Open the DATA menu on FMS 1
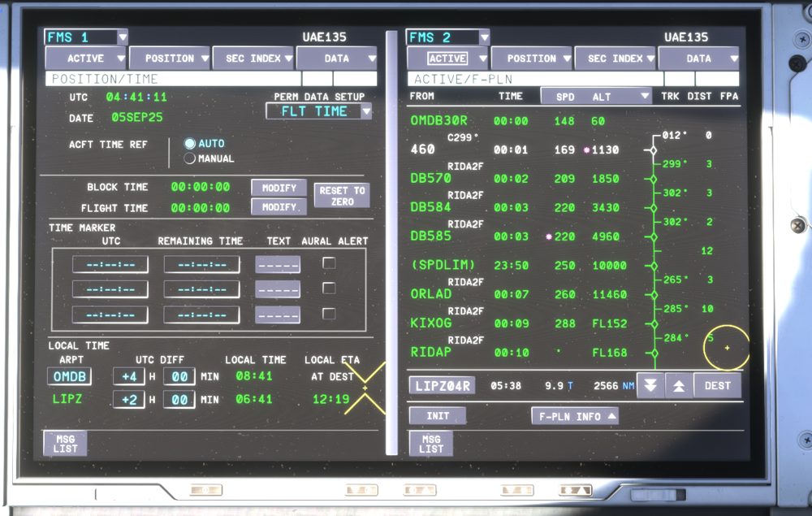This screenshot has height=516, width=812. pos(337,58)
